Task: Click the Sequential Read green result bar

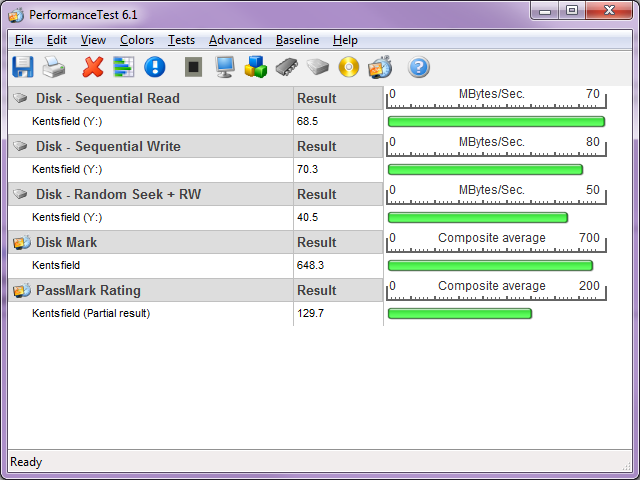Action: [496, 122]
